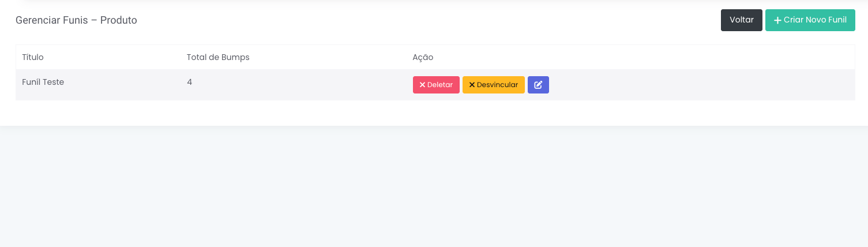The image size is (868, 247).
Task: Select the Funil Teste title cell
Action: tap(43, 82)
